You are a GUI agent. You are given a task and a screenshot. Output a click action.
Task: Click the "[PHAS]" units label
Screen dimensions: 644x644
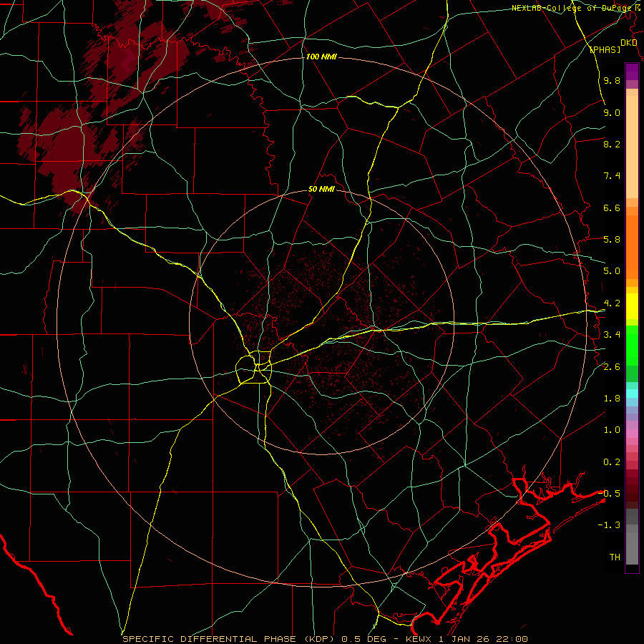[605, 49]
